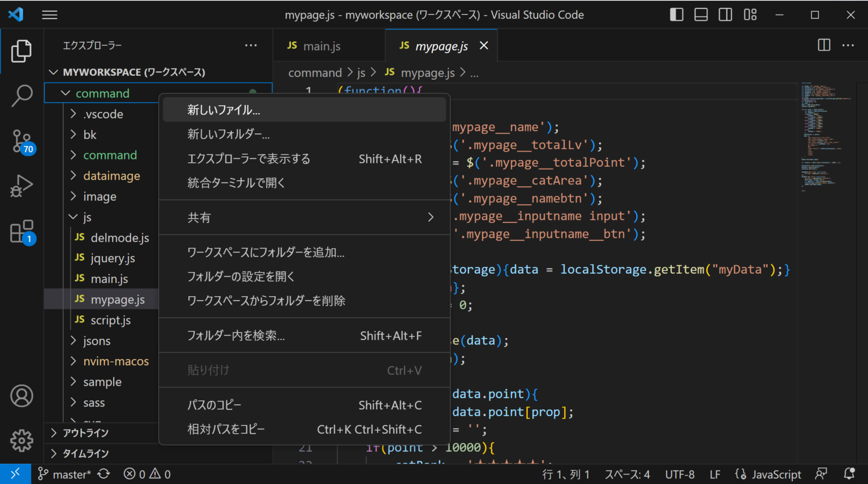
Task: Click UTF-8 encoding in the status bar
Action: pos(680,474)
